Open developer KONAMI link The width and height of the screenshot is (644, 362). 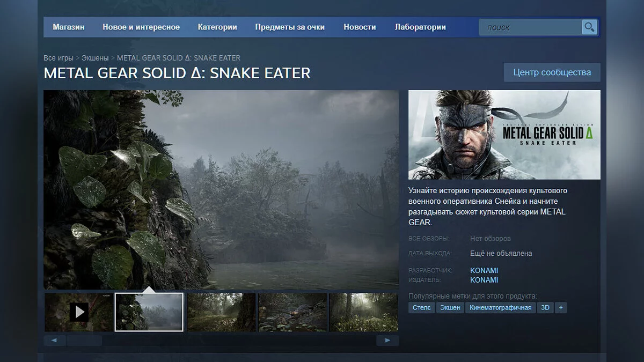(484, 270)
